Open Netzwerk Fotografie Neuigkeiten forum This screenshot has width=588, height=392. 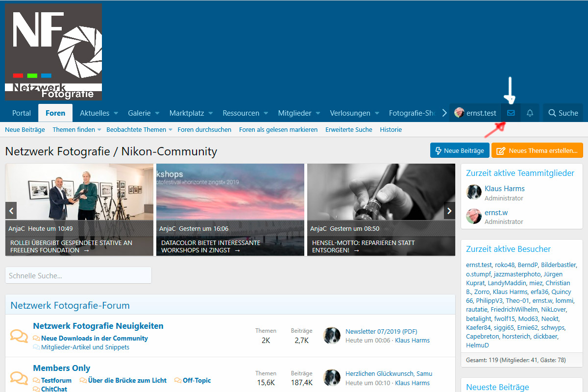click(x=98, y=326)
